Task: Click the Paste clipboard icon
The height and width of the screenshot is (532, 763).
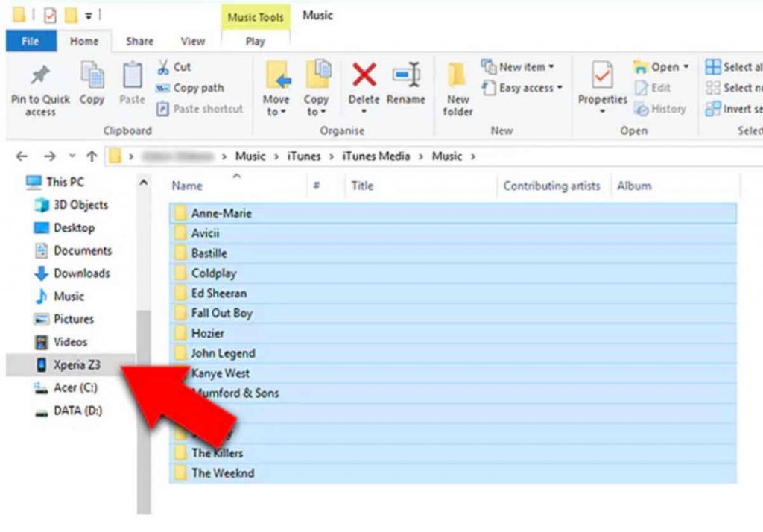Action: click(132, 75)
